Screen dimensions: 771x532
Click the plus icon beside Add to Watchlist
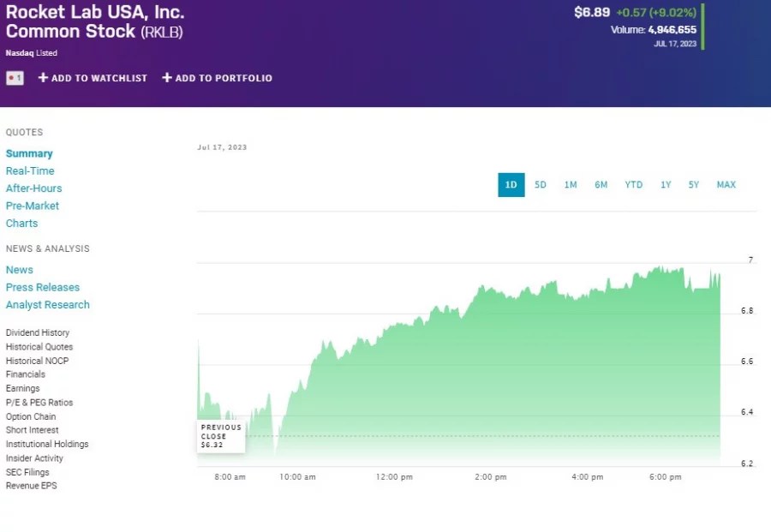(44, 78)
